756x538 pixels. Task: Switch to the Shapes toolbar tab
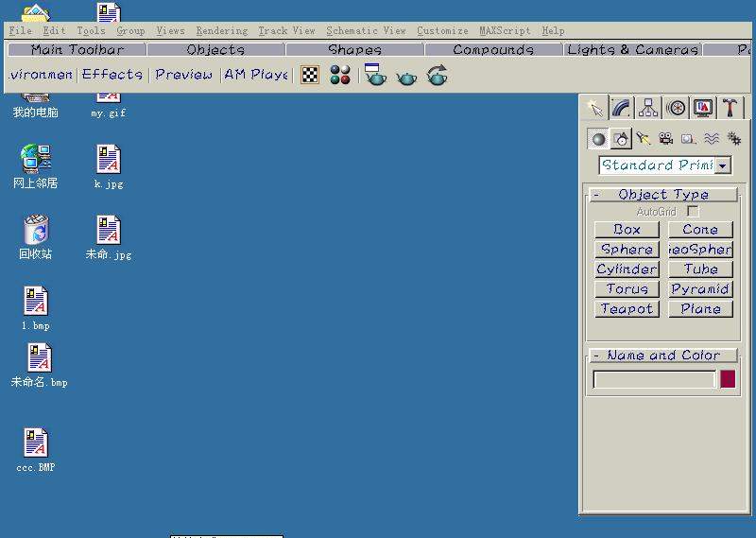click(354, 50)
